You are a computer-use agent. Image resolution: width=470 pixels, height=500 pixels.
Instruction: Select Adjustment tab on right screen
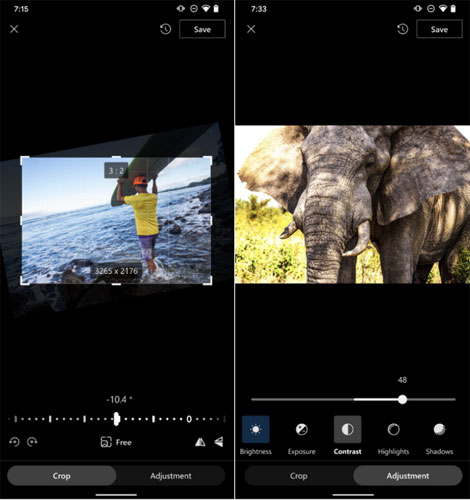(x=408, y=476)
